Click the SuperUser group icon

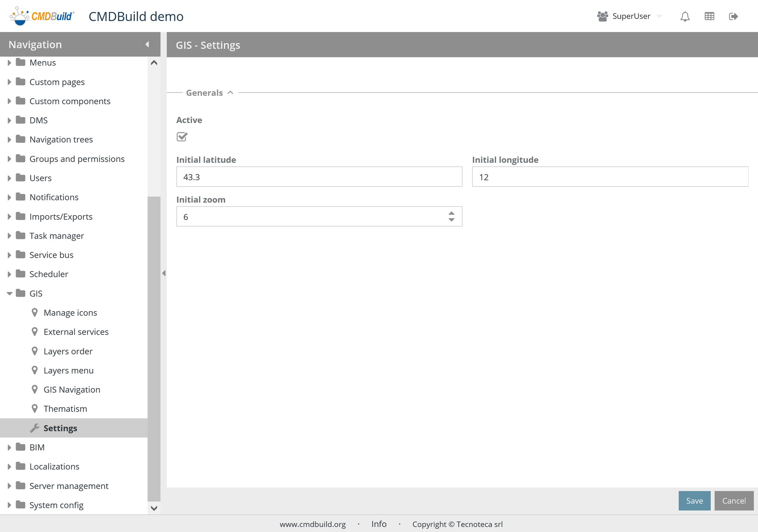coord(602,16)
